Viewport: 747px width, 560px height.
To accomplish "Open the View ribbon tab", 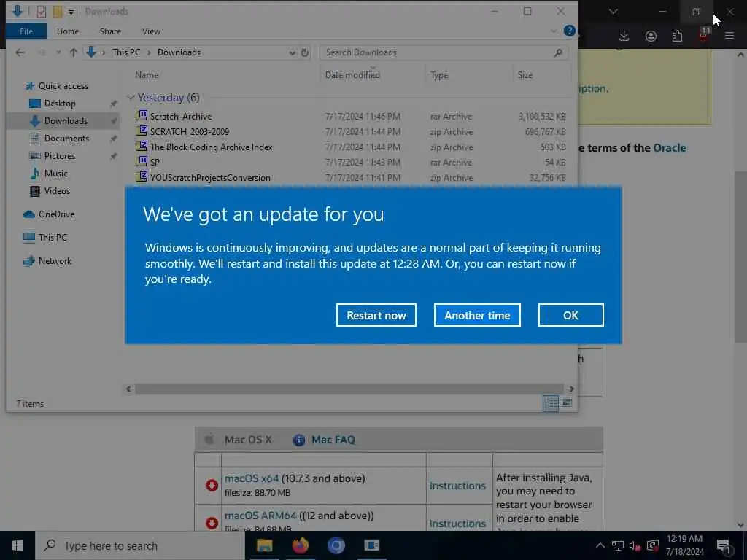I will 151,31.
